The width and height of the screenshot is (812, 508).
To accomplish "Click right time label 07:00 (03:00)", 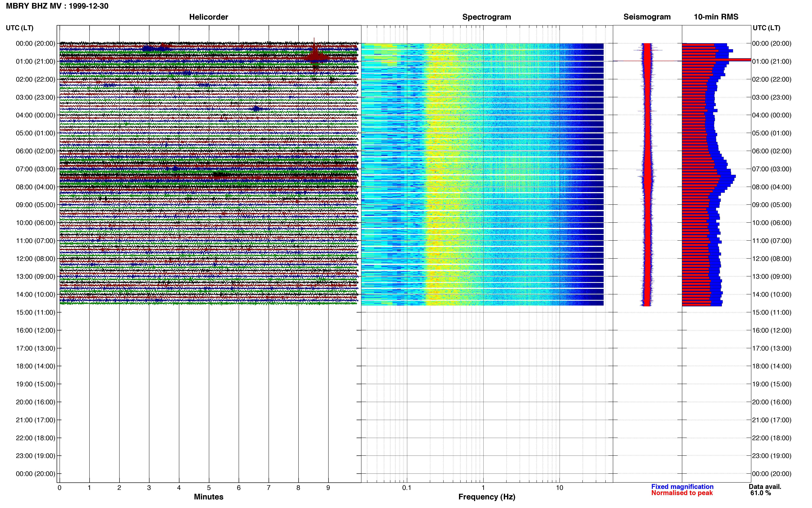I will pyautogui.click(x=772, y=169).
